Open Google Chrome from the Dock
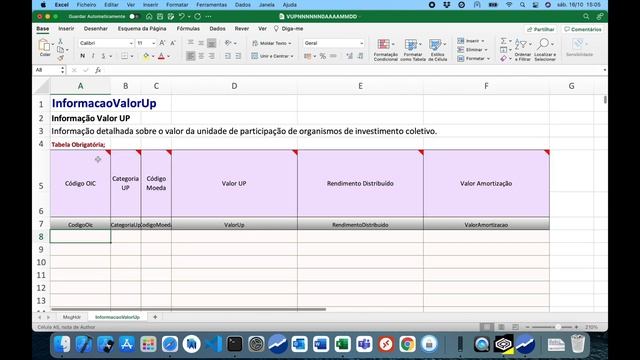Screen dimensions: 640x360 pos(407,344)
